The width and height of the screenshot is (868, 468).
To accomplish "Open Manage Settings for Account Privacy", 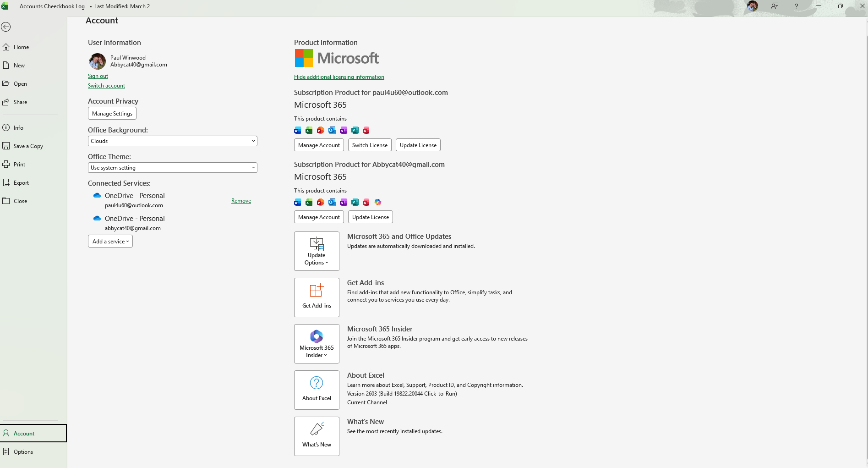I will click(112, 114).
